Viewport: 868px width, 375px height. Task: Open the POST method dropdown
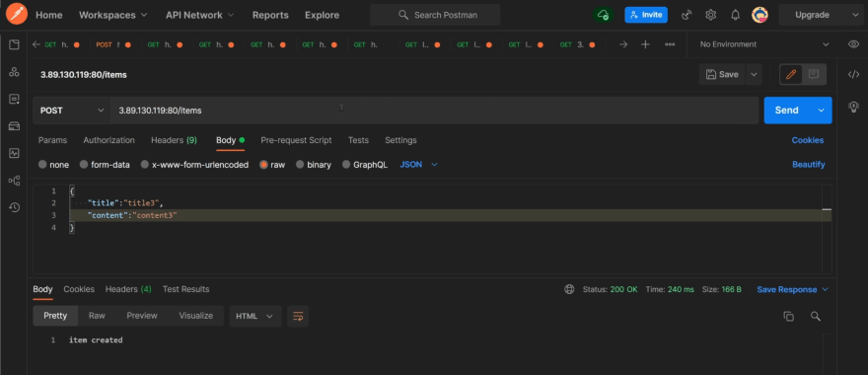72,111
